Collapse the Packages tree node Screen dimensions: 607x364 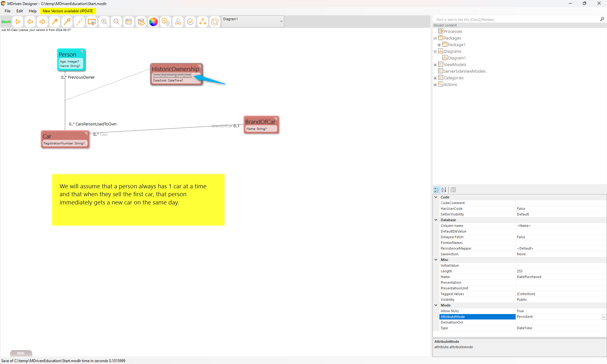(x=435, y=38)
